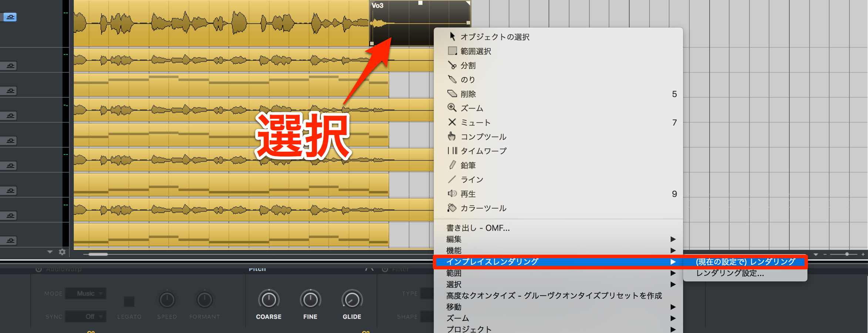The image size is (868, 333).
Task: Expand the 機能 submenu
Action: pyautogui.click(x=559, y=250)
